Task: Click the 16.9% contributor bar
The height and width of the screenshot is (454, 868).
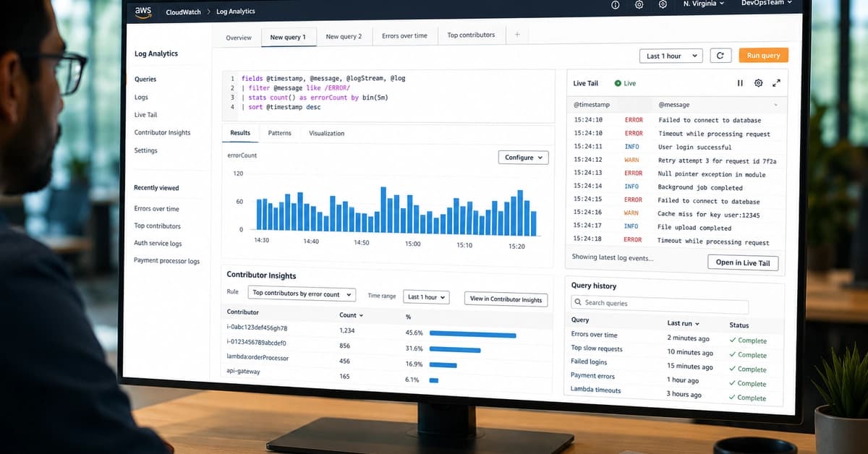Action: tap(443, 365)
